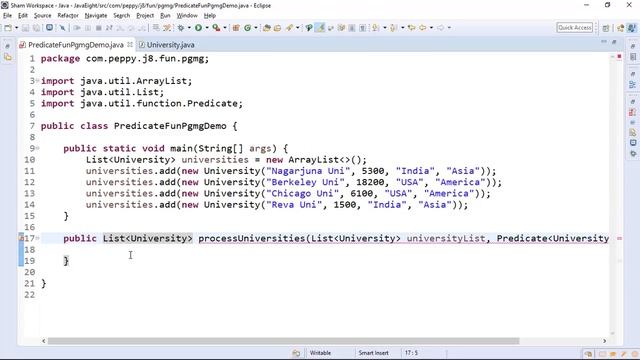Click in the Quick Access field
Screen dimensions: 640x360
[x=574, y=27]
